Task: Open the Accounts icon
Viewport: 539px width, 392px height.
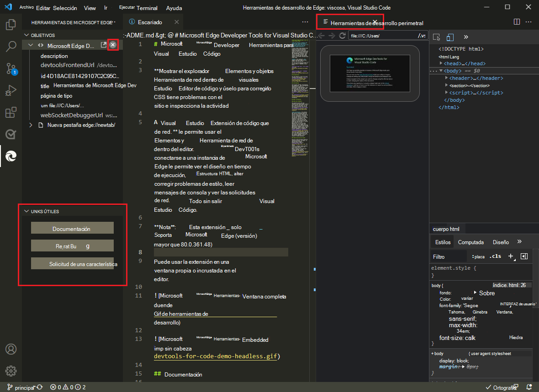Action: click(x=11, y=349)
